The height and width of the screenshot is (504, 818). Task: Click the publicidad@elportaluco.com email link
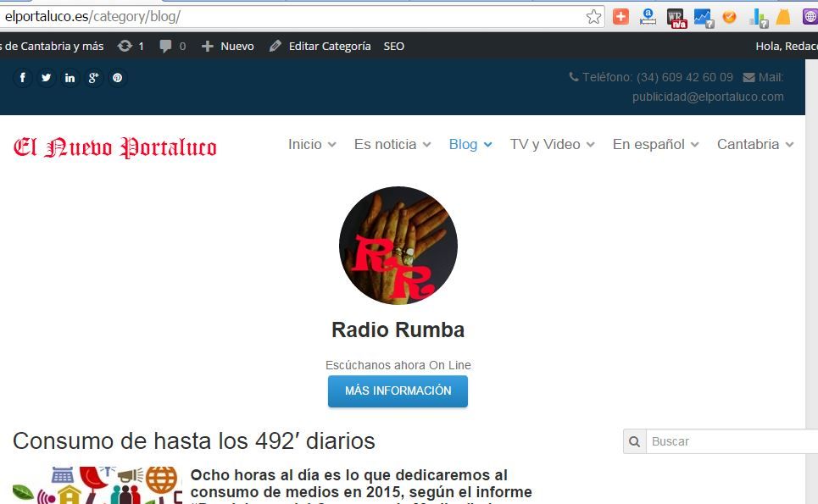[708, 97]
